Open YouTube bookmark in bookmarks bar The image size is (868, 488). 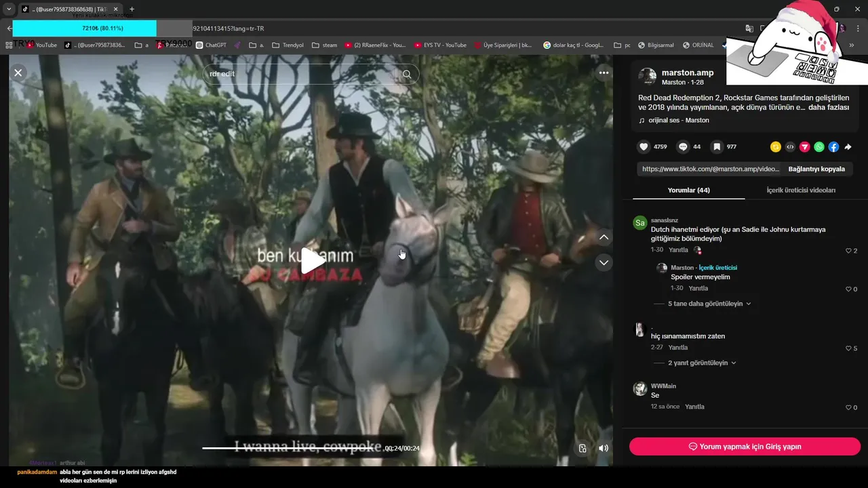pyautogui.click(x=41, y=45)
